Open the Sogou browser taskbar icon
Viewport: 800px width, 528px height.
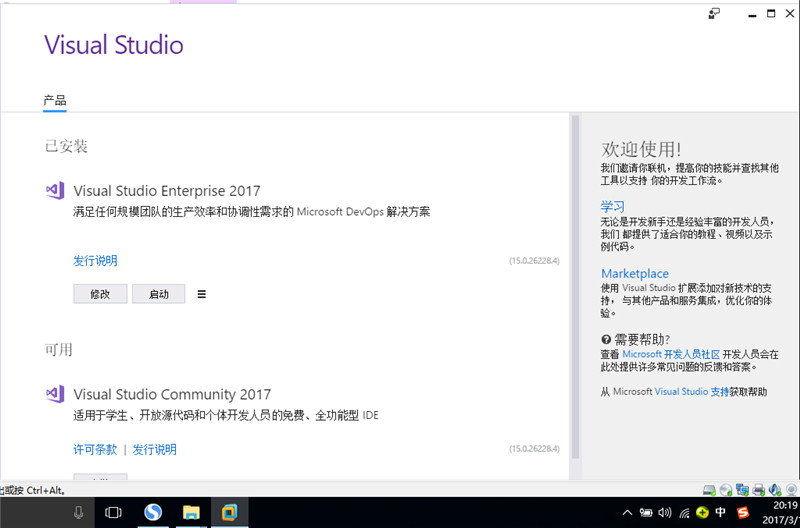[153, 512]
